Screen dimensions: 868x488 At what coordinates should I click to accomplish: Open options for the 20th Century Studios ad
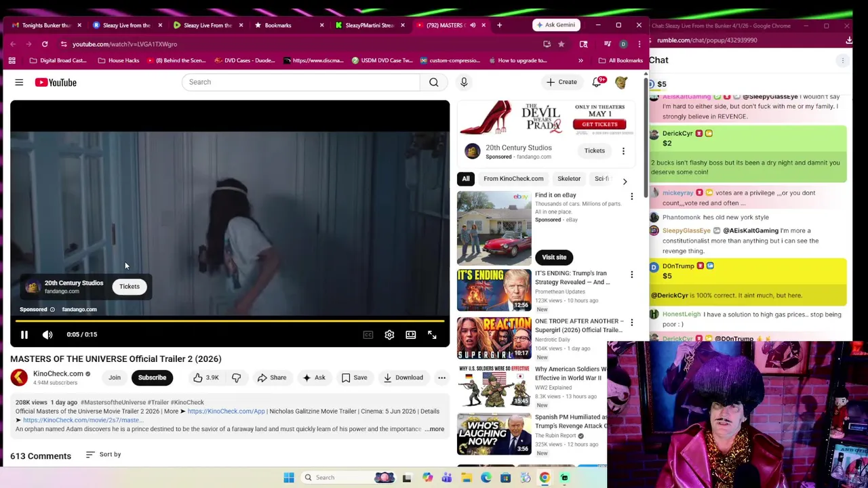(623, 151)
